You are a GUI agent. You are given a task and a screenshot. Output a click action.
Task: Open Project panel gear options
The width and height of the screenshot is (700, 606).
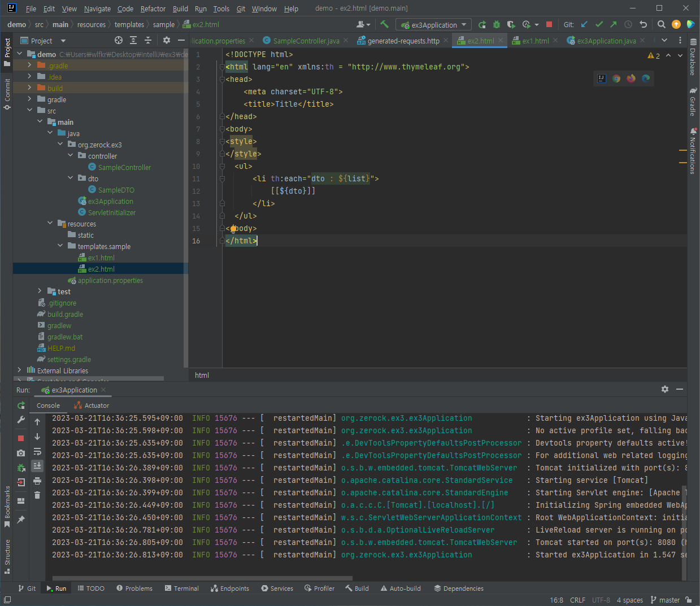[166, 40]
